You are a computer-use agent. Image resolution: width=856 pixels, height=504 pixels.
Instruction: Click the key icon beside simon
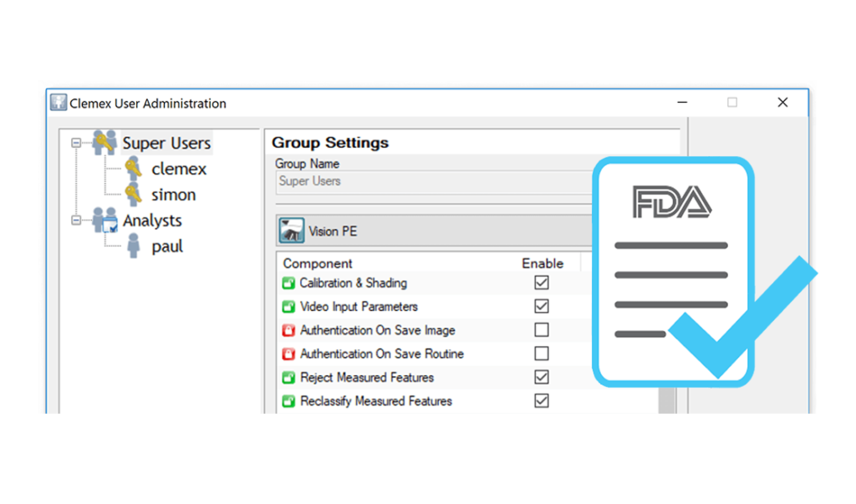point(133,195)
